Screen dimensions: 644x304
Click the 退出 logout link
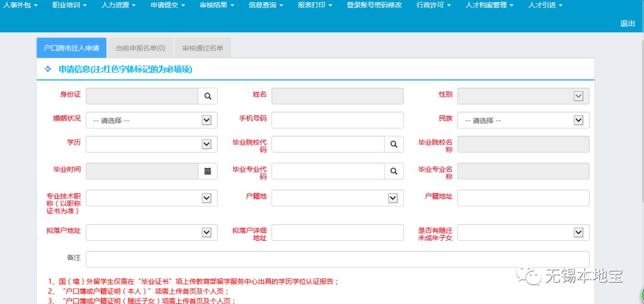pos(627,23)
